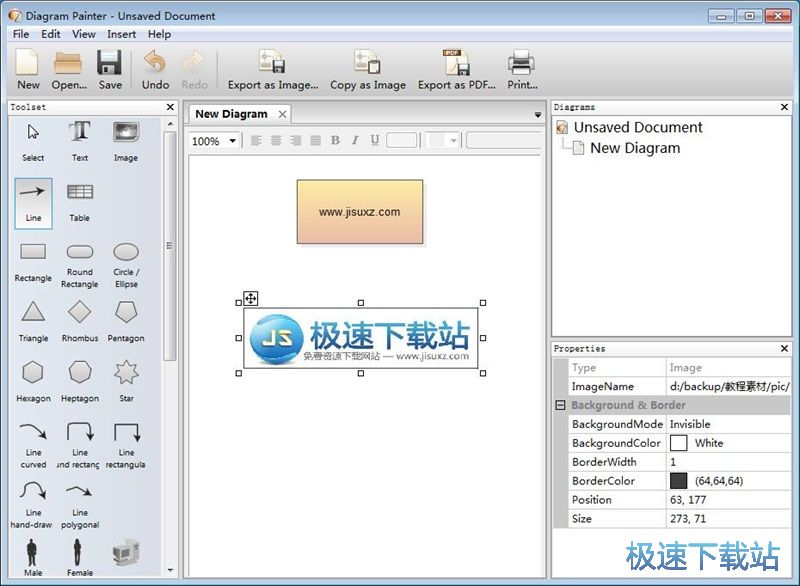Pick the Image tool in Toolset

click(x=126, y=142)
